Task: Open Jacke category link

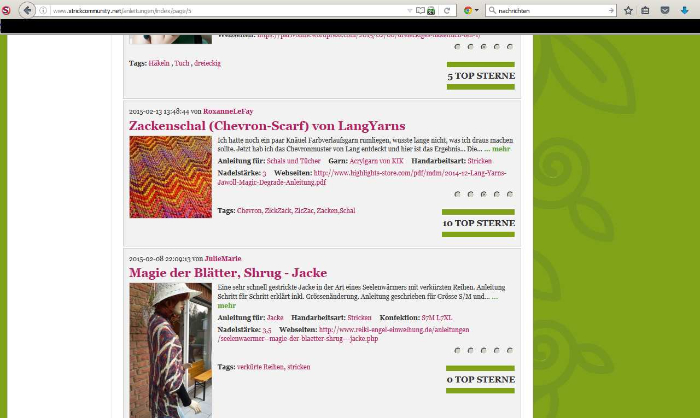Action: click(275, 318)
